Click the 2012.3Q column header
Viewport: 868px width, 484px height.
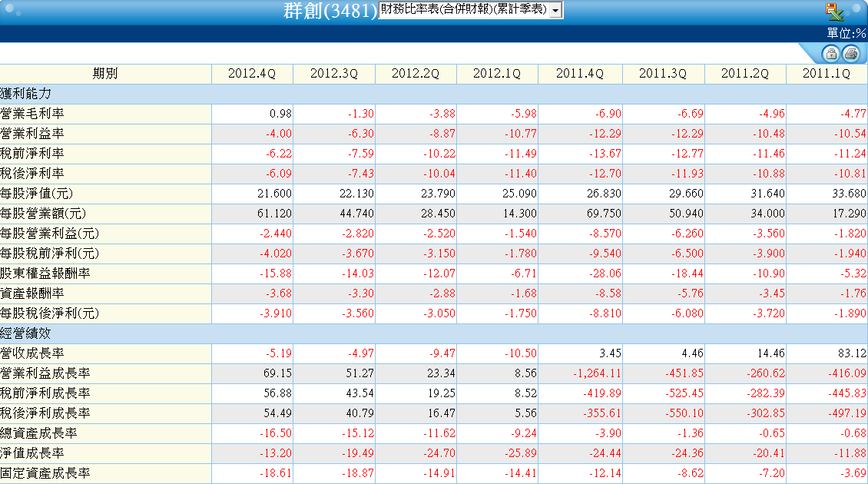pyautogui.click(x=334, y=74)
